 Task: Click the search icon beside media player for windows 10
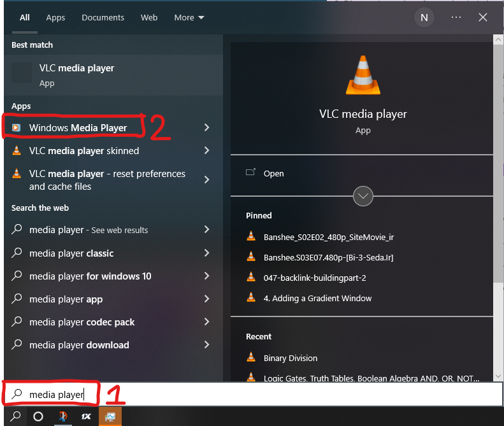pyautogui.click(x=17, y=276)
